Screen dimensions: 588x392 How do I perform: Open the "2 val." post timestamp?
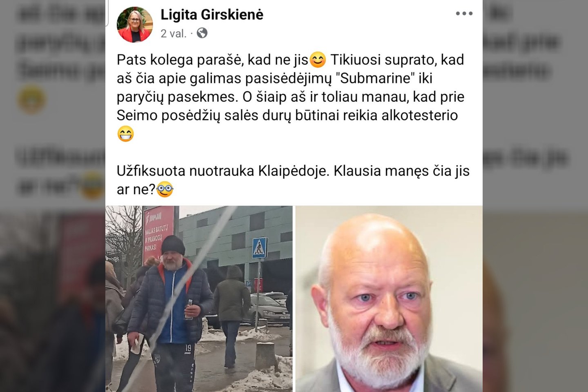tap(174, 33)
